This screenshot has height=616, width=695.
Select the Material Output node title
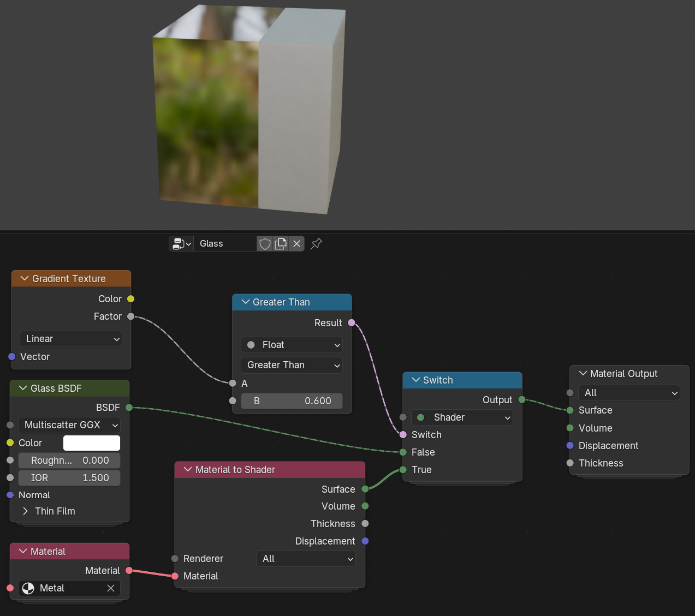coord(623,373)
